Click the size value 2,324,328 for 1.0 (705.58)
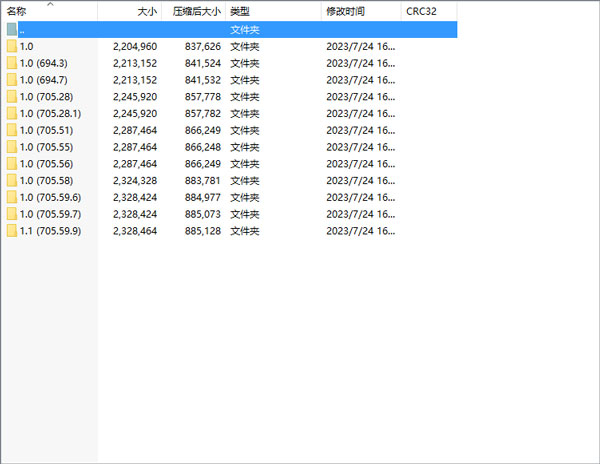The height and width of the screenshot is (464, 600). 128,180
